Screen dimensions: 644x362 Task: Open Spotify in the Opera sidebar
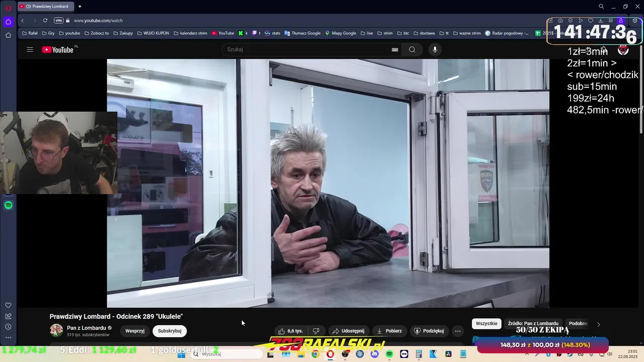tap(8, 205)
